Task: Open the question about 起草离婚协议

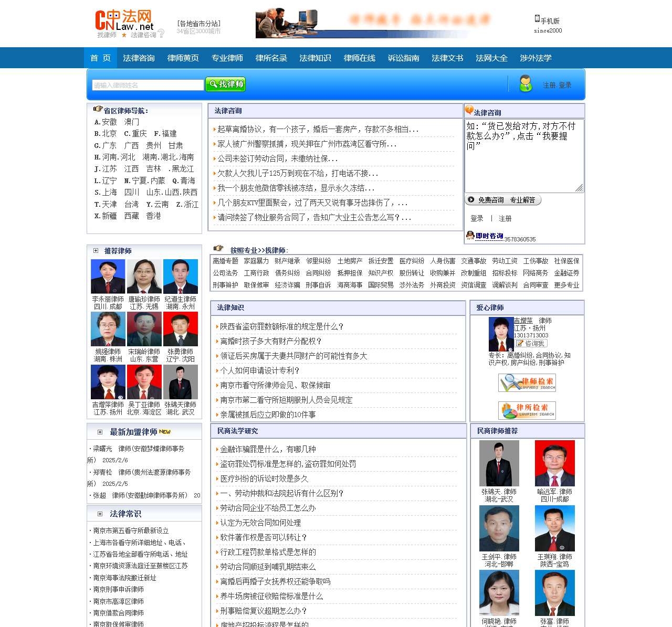Action: click(x=318, y=129)
